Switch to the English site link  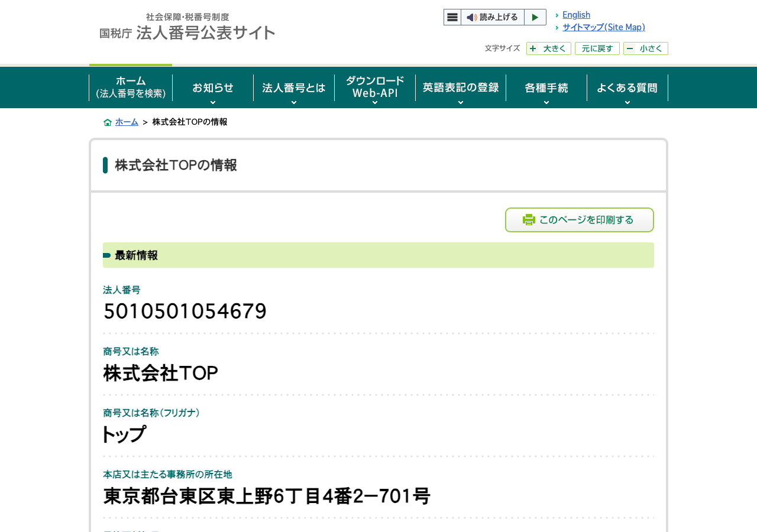pos(576,15)
